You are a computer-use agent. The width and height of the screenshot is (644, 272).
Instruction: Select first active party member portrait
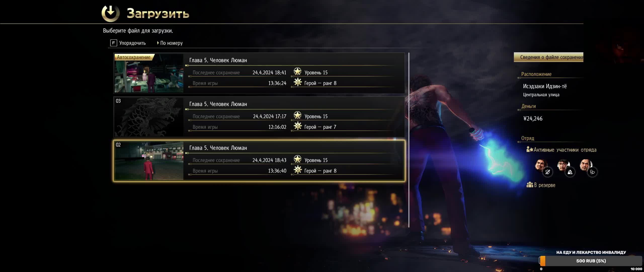(x=541, y=166)
